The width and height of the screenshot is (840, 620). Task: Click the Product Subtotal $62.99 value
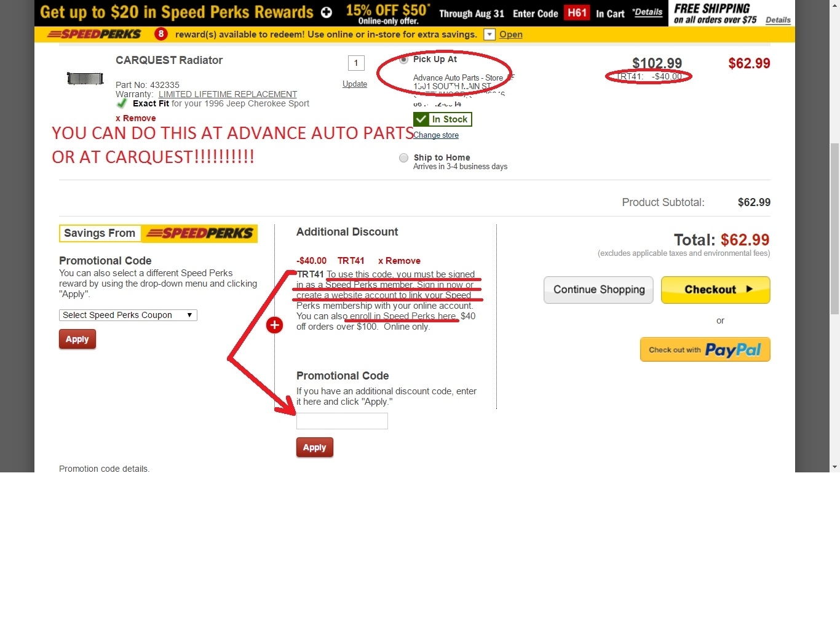click(x=754, y=202)
